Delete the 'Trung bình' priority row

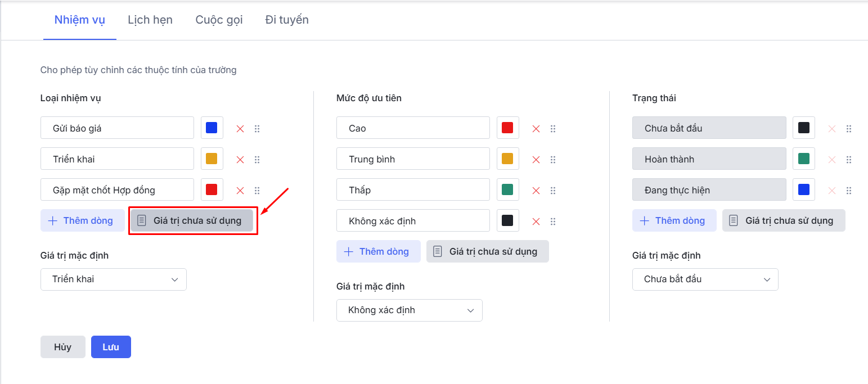[536, 160]
